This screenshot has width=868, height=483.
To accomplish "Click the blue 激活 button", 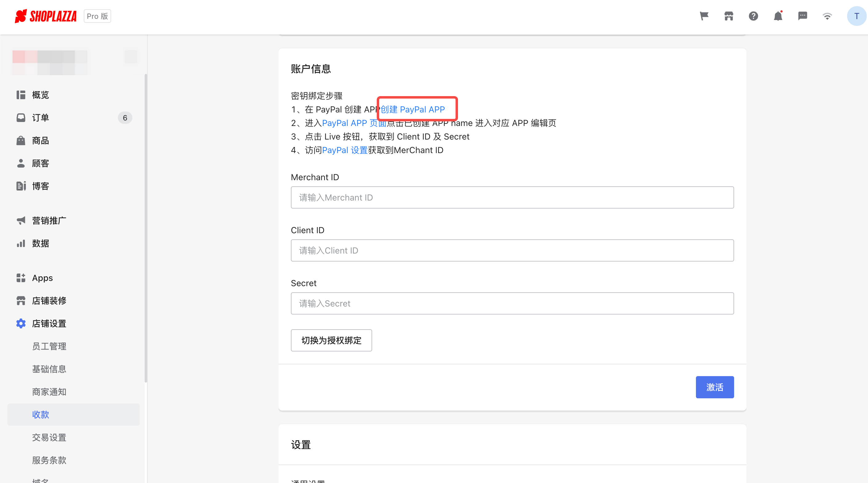I will pyautogui.click(x=715, y=387).
